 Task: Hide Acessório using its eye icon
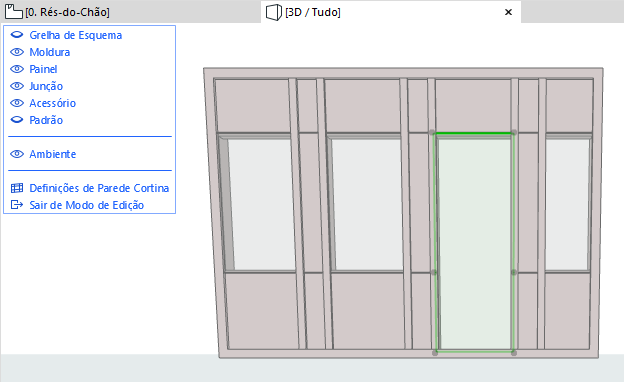point(17,103)
